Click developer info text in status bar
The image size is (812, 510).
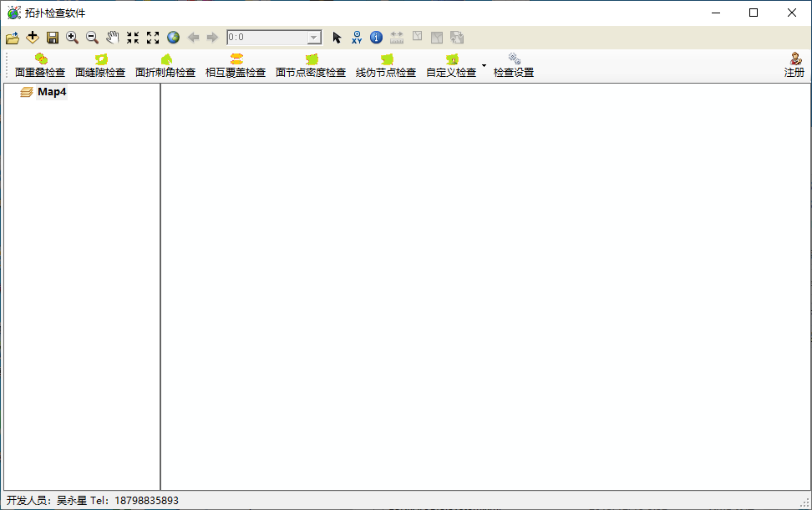pos(92,501)
